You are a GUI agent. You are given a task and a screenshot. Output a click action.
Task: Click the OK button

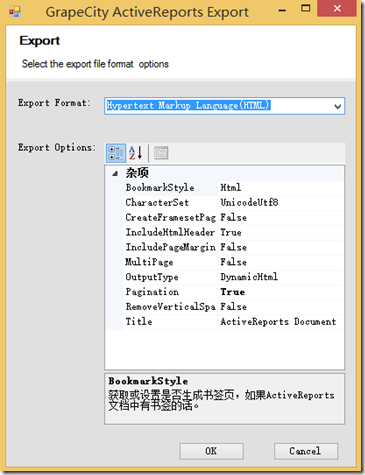tap(211, 451)
